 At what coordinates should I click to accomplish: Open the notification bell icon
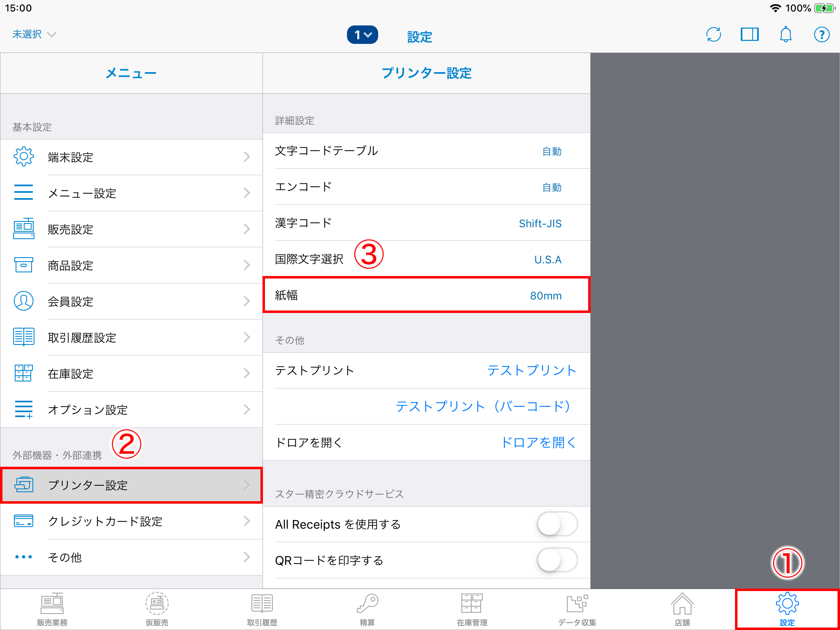tap(785, 34)
